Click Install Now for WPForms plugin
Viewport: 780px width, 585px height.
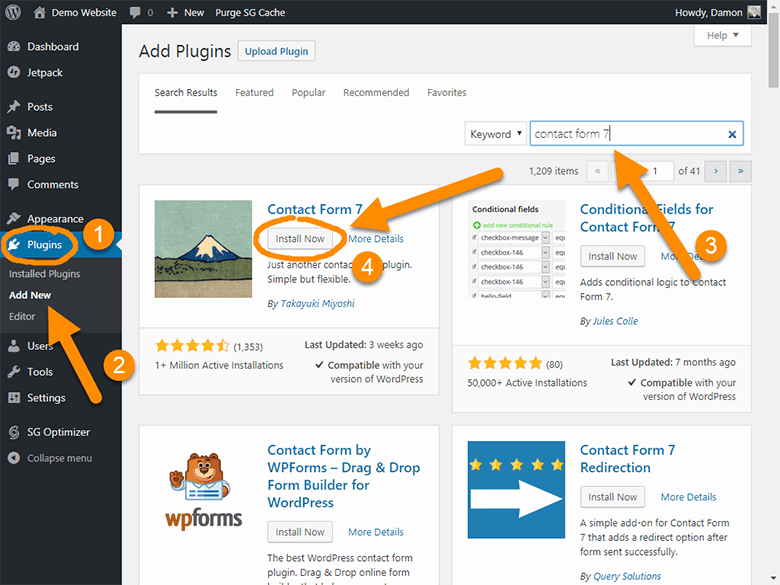pos(300,532)
